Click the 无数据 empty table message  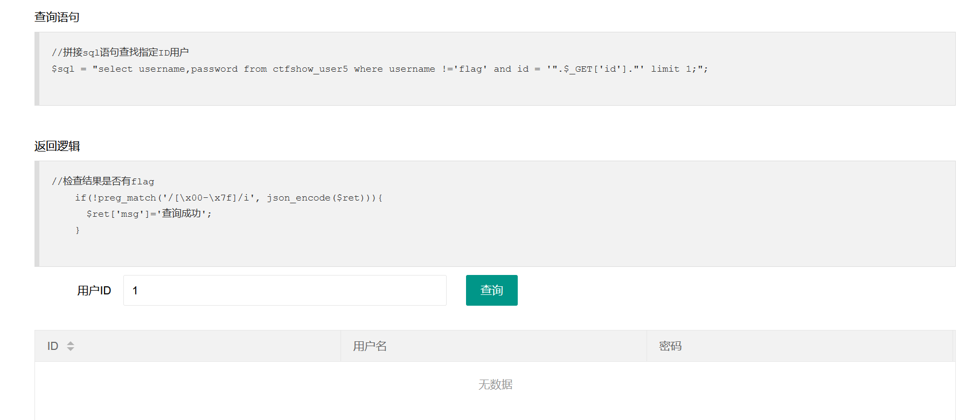pos(495,384)
